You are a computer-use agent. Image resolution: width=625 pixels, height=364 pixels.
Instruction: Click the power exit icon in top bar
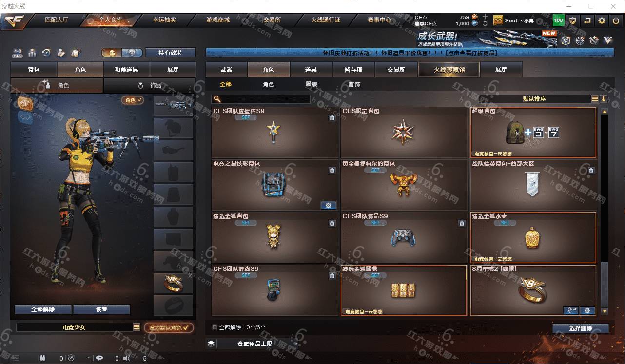616,20
